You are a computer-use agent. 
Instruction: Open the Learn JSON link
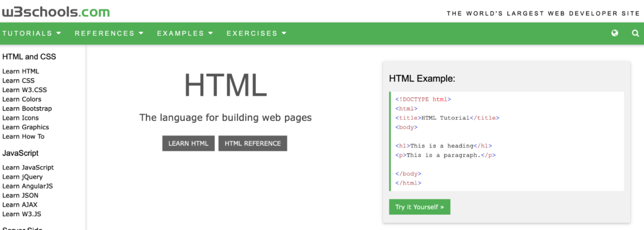click(x=21, y=195)
